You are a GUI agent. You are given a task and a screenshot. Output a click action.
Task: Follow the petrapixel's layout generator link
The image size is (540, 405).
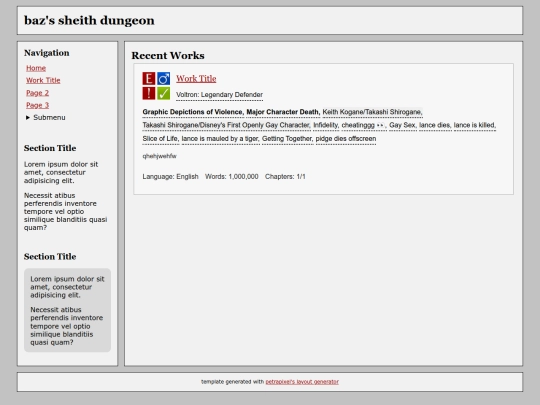click(302, 382)
